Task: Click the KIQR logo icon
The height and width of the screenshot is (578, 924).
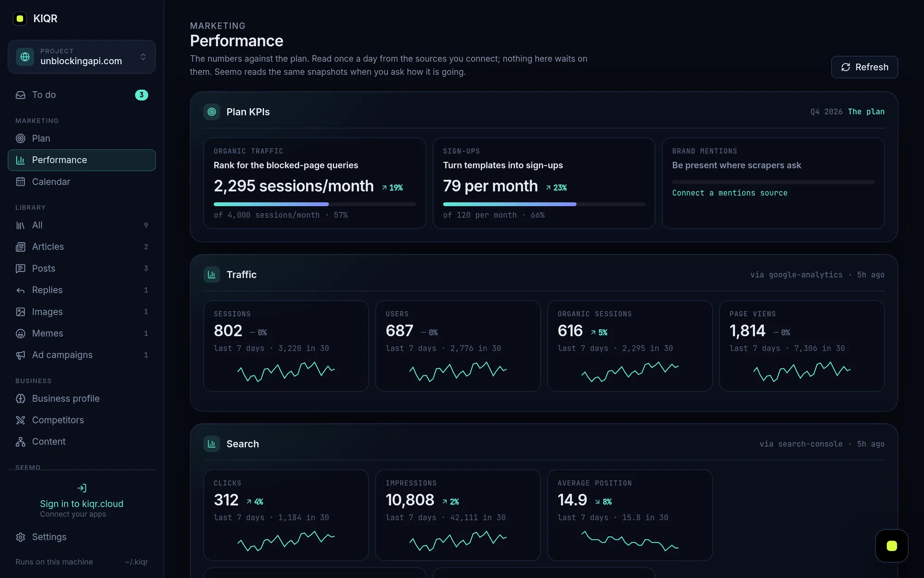Action: (20, 18)
